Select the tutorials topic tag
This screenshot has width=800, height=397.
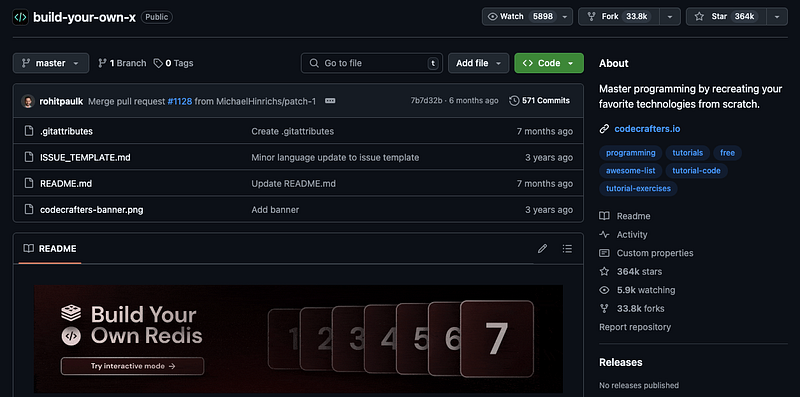point(687,153)
